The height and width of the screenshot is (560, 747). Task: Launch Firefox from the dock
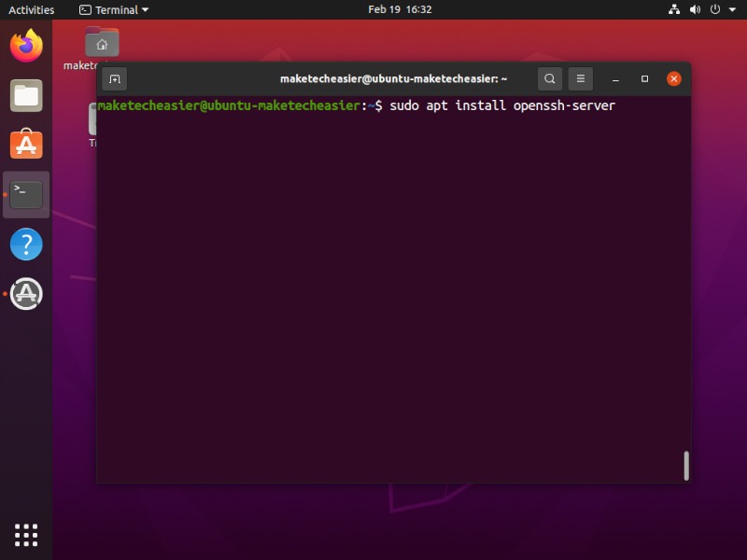pyautogui.click(x=25, y=43)
